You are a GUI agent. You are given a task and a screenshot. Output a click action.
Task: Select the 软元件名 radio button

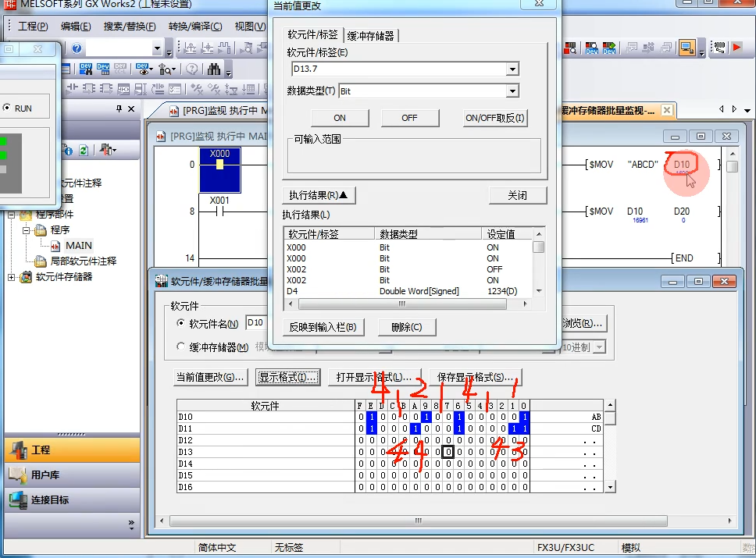181,323
